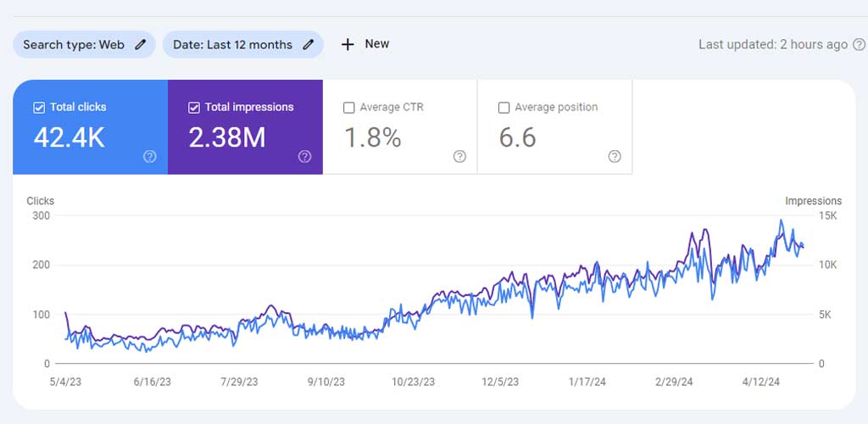This screenshot has height=424, width=868.
Task: Select the 42.4K total clicks value
Action: [70, 138]
